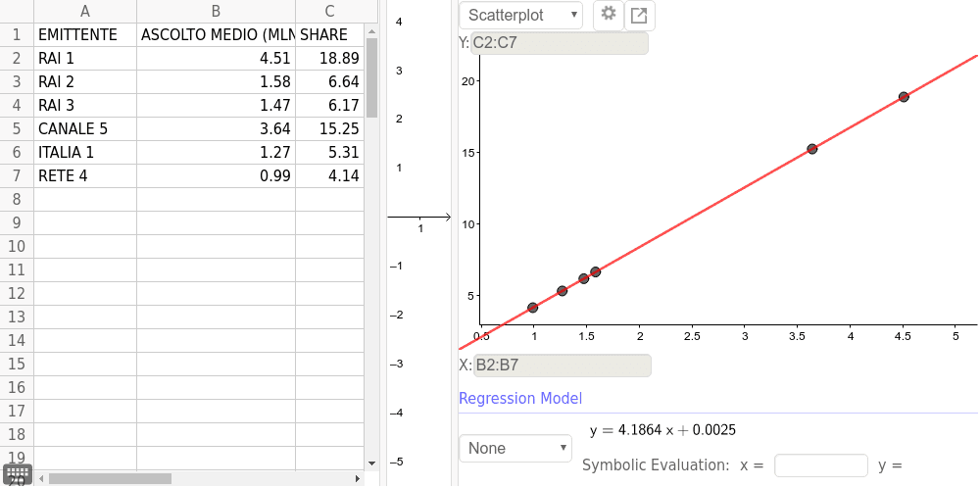This screenshot has height=488, width=980.
Task: Select the cell with value 15.25
Action: [329, 128]
